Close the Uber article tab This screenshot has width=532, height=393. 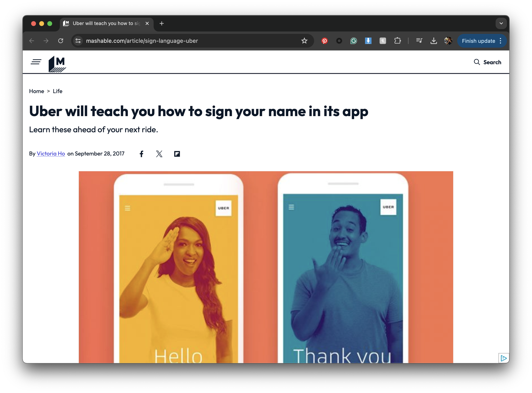click(x=147, y=24)
